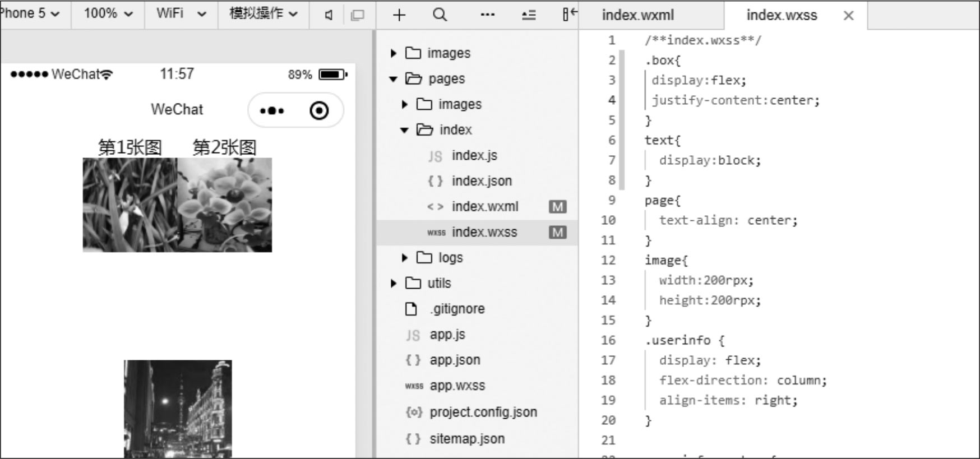
Task: Click the wxss icon beside index.wxss
Action: coord(436,233)
